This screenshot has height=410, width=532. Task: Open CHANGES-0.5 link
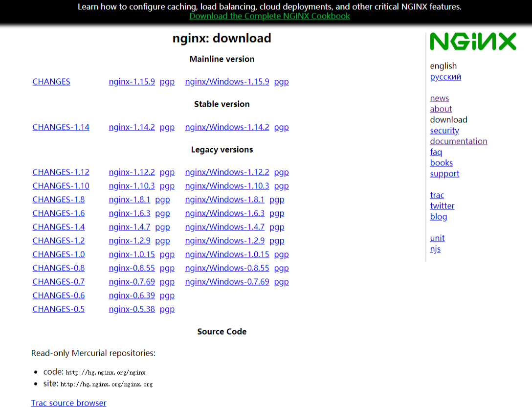pos(58,309)
